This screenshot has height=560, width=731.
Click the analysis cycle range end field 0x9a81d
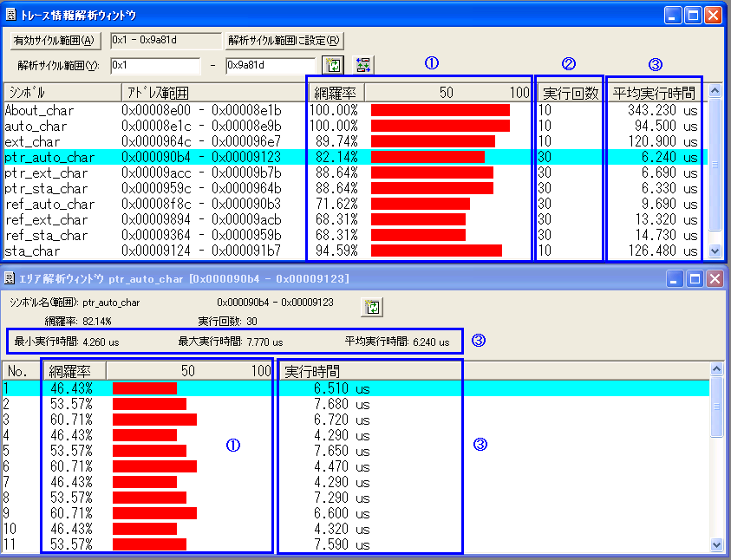point(270,66)
